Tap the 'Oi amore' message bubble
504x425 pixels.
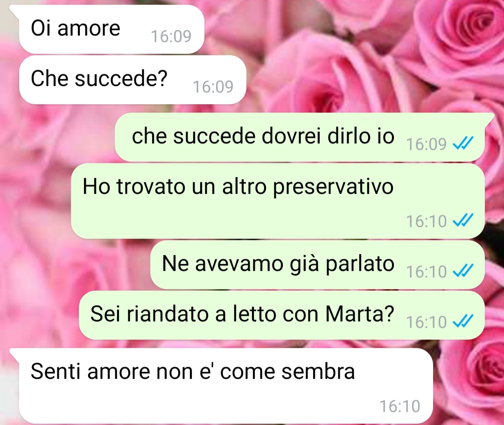111,29
